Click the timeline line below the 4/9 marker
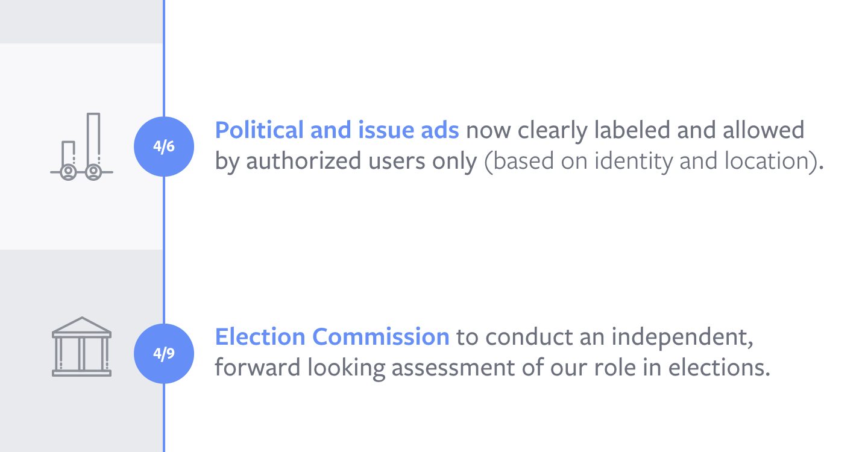868x452 pixels. (163, 418)
